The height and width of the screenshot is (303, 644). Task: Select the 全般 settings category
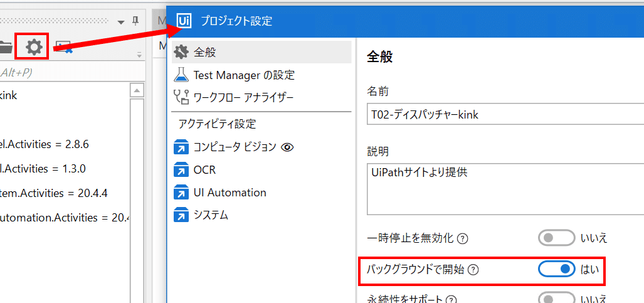click(x=261, y=52)
